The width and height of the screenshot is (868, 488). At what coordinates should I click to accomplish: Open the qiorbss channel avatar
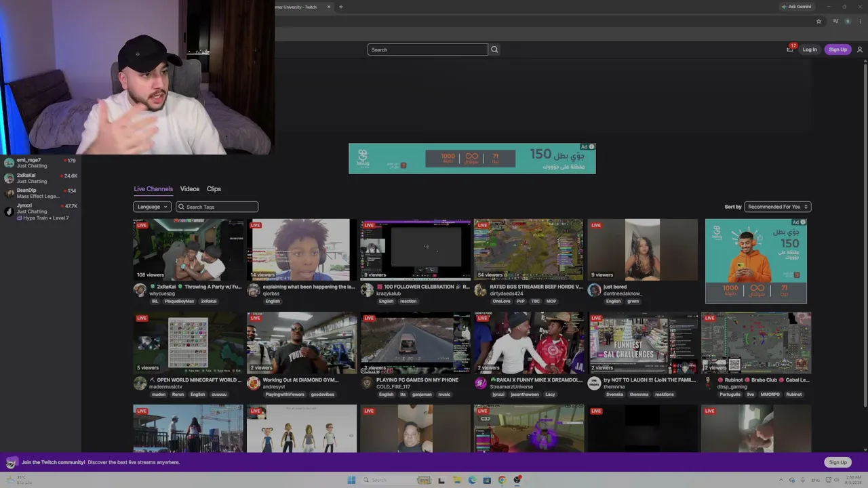[254, 289]
